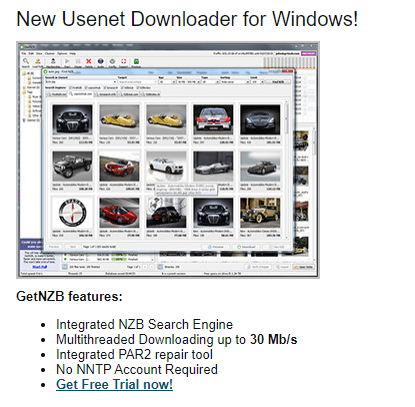415x407 pixels.
Task: Click the "Multithreaded Downloading up to 30 Mb/s" bullet
Action: [176, 339]
